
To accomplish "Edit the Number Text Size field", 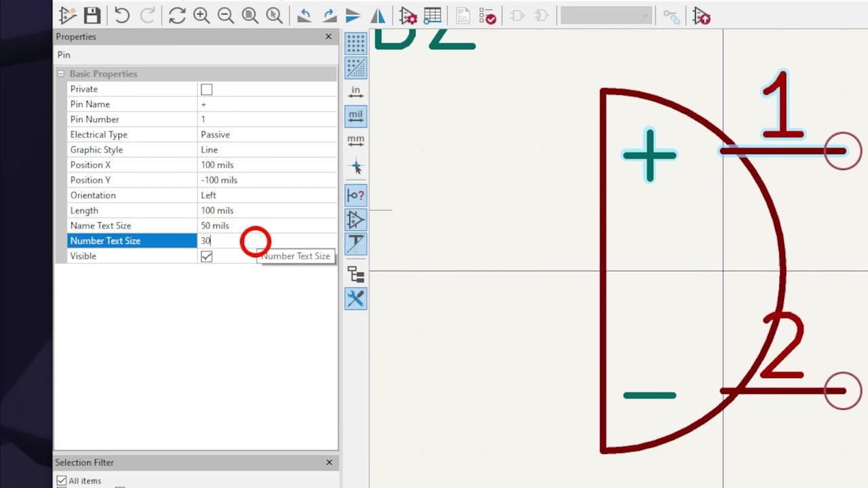I will (267, 241).
